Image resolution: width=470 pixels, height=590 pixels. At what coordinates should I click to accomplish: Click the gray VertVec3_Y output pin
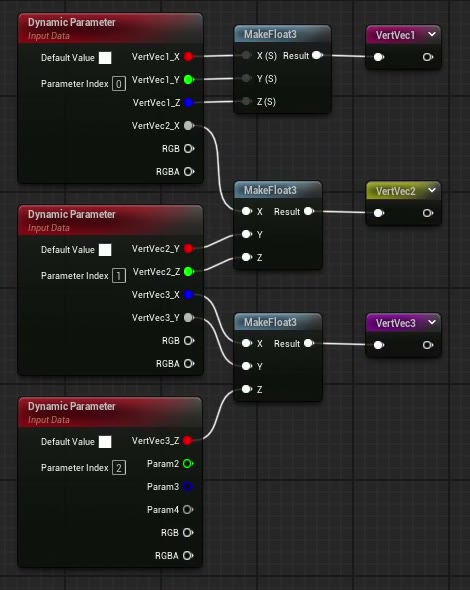(x=189, y=318)
